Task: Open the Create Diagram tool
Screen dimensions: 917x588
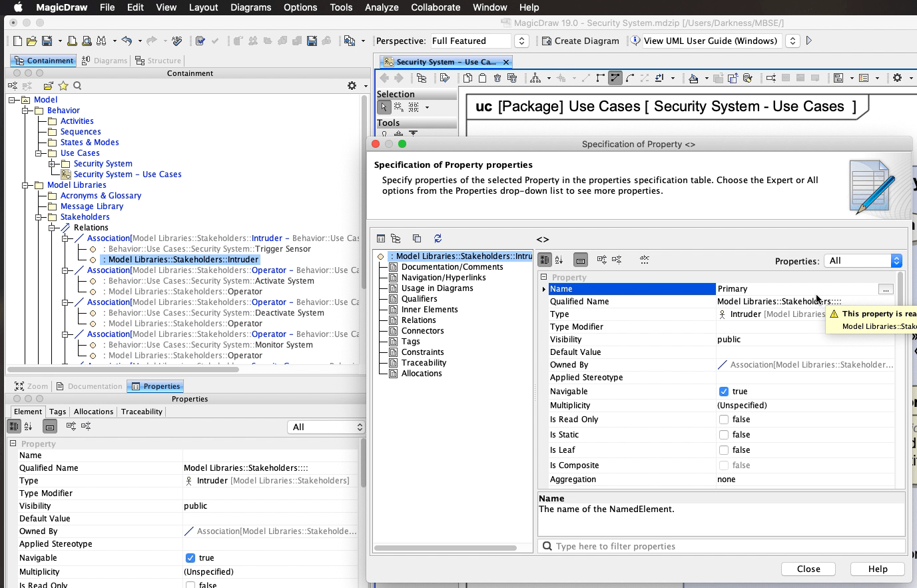Action: 581,41
